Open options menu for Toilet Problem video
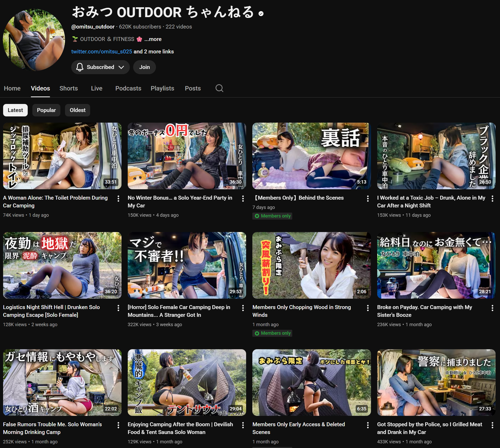500x448 pixels. pyautogui.click(x=118, y=199)
